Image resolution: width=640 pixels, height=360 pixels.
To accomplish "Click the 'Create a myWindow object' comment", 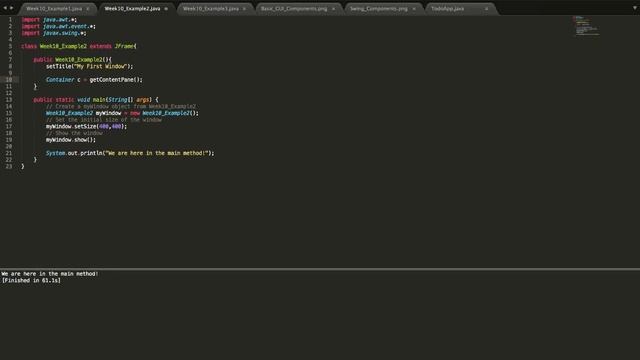I will pos(121,106).
